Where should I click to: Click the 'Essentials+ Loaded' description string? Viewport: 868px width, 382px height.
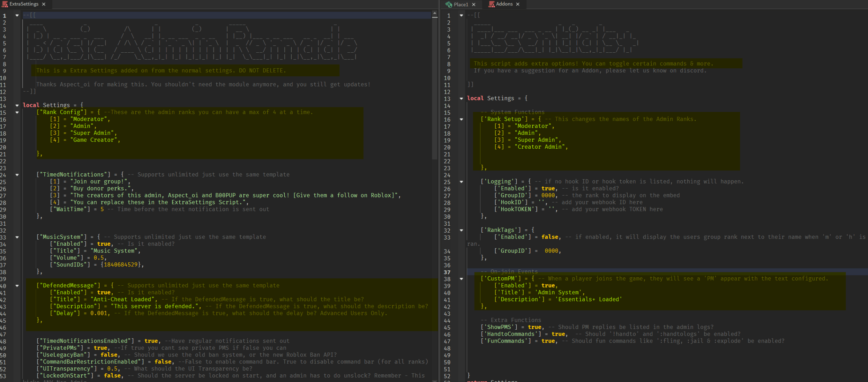(589, 299)
